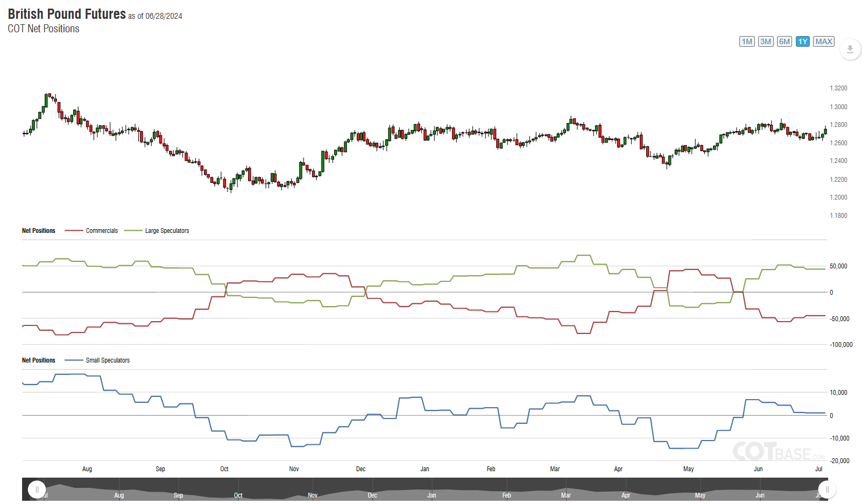Switch to the 3M time range
Image resolution: width=862 pixels, height=504 pixels.
coord(766,41)
